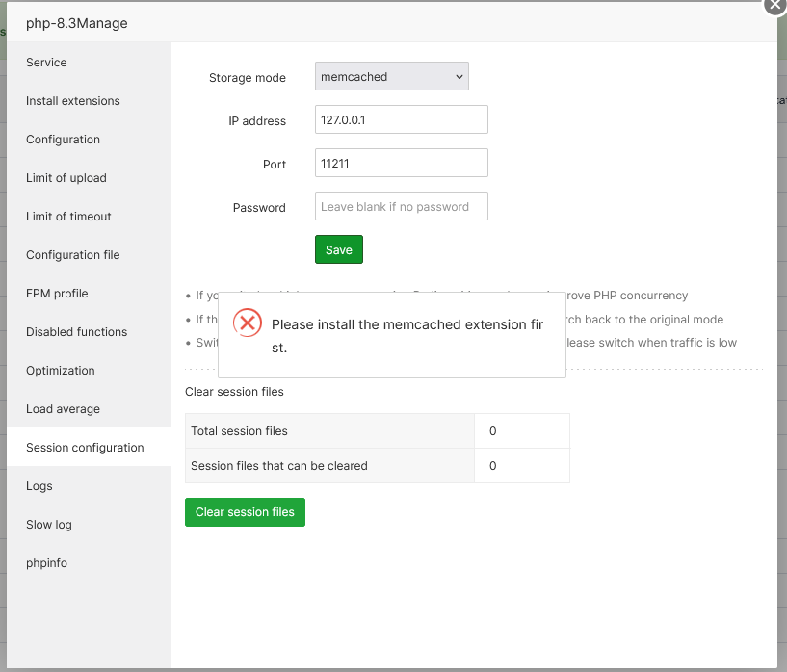Click the Clear session files button

coord(245,512)
